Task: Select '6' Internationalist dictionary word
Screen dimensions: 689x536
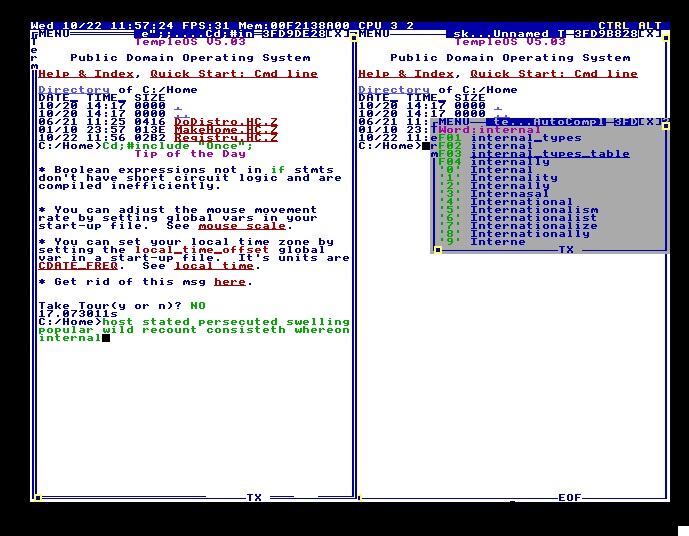Action: coord(518,217)
